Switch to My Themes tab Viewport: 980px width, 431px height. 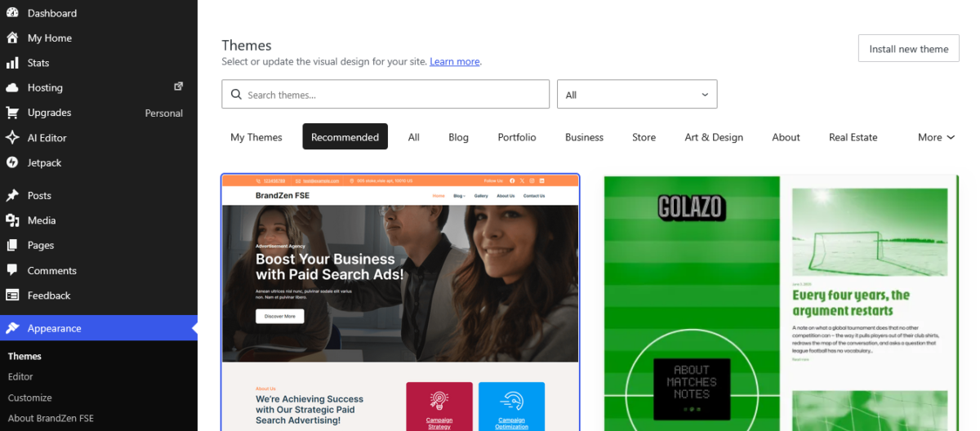tap(256, 137)
